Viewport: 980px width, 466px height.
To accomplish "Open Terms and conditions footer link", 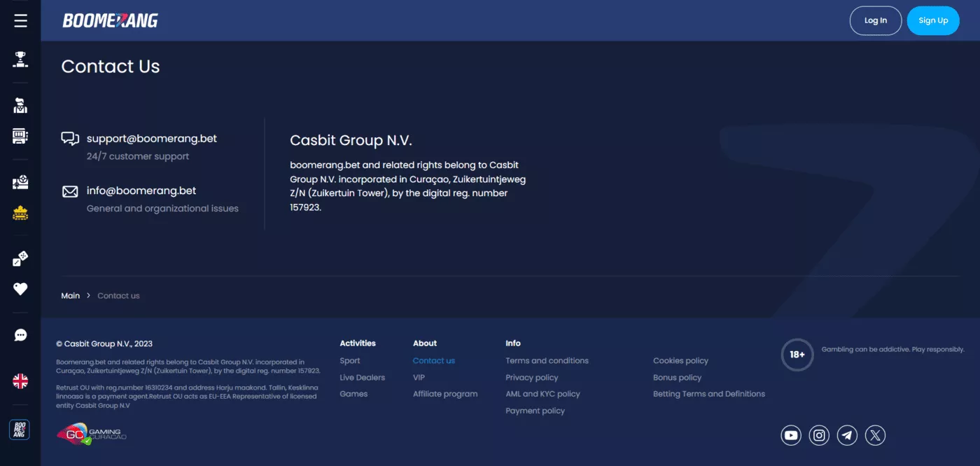I will point(547,361).
